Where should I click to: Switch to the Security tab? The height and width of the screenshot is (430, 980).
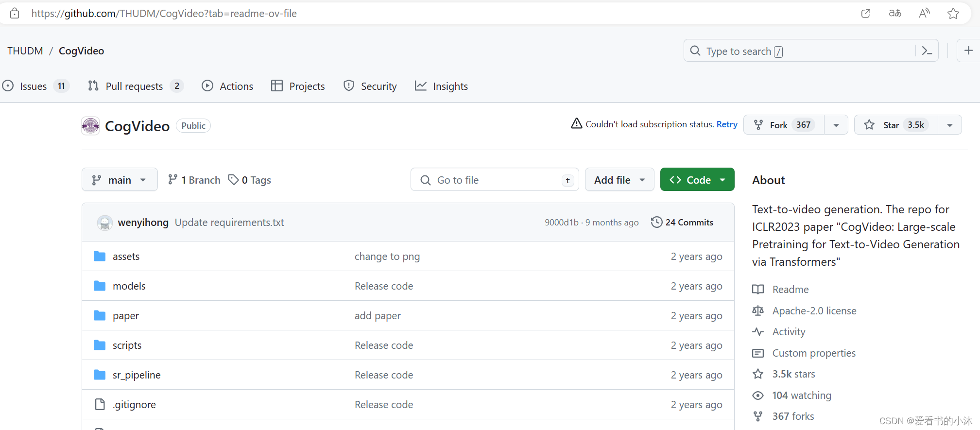[x=370, y=86]
